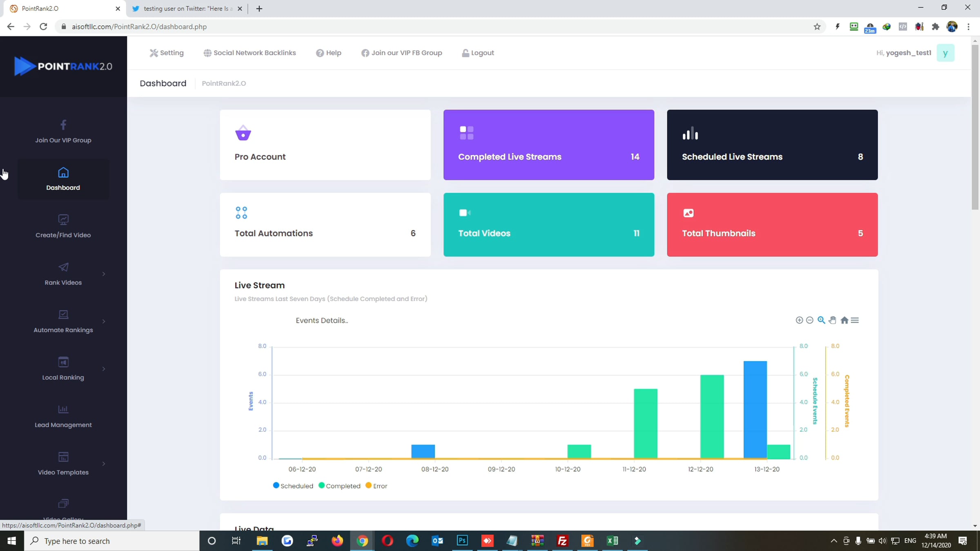This screenshot has height=551, width=980.
Task: Open the chart hamburger menu
Action: (855, 320)
